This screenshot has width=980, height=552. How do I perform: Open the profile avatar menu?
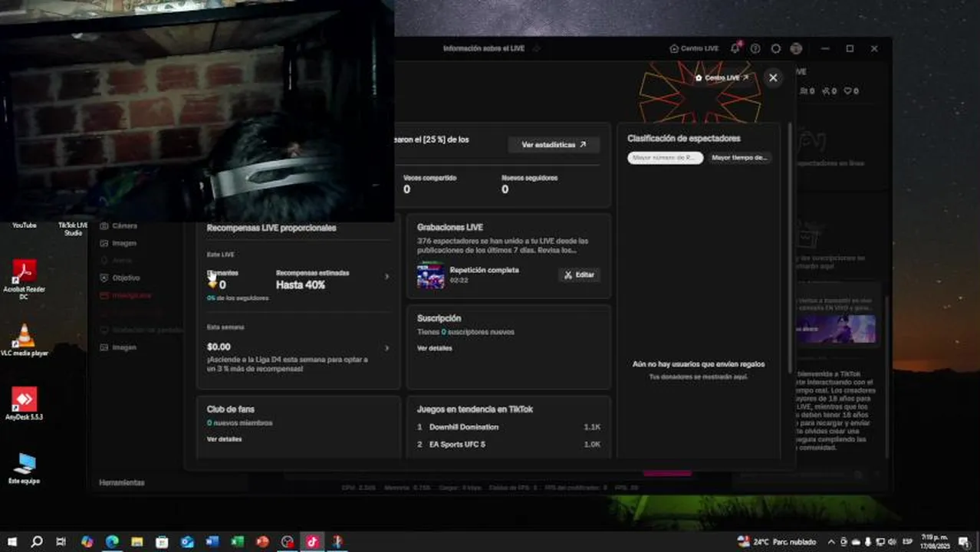tap(796, 48)
